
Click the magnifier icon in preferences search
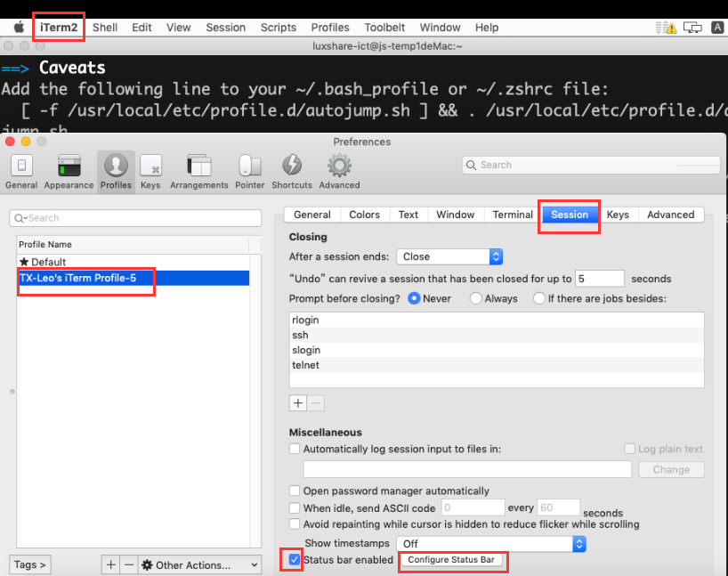click(471, 165)
